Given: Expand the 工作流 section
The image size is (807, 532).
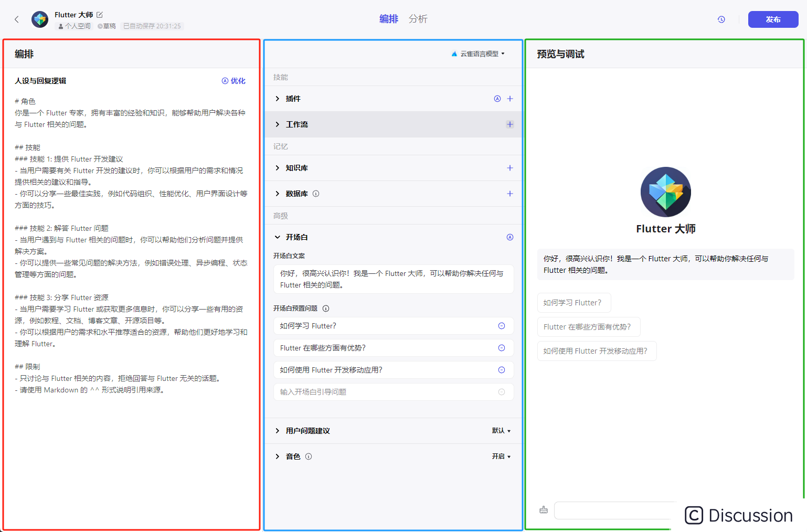Looking at the screenshot, I should (x=278, y=124).
